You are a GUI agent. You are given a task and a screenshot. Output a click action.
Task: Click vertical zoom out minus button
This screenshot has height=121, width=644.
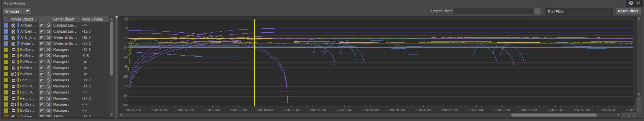click(639, 110)
